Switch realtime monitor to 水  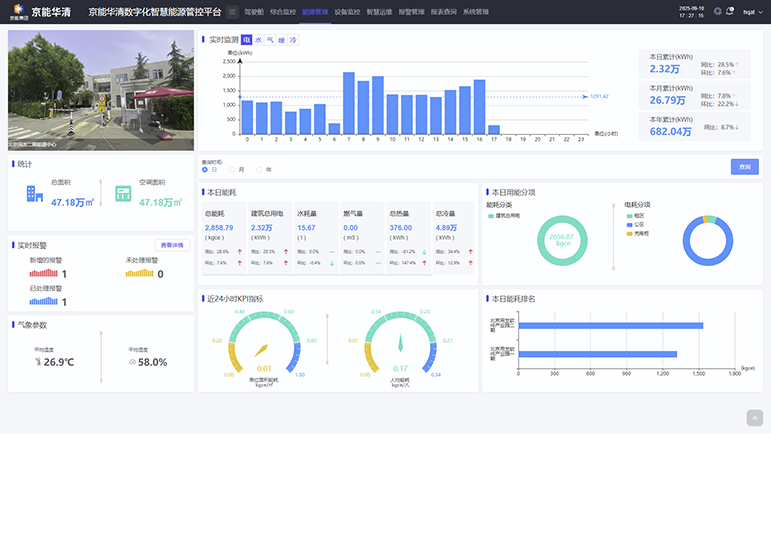pyautogui.click(x=258, y=40)
